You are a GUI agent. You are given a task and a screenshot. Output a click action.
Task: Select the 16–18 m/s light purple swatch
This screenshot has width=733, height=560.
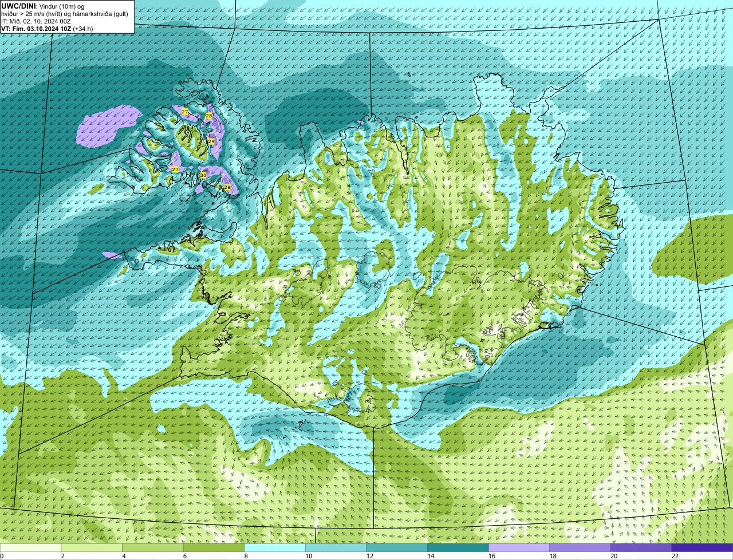[519, 548]
